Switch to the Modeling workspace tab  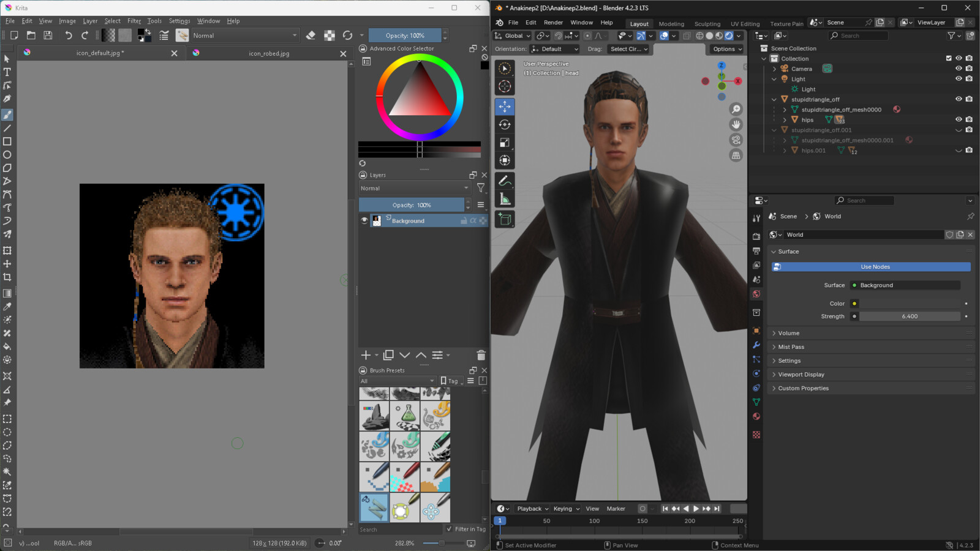click(671, 24)
